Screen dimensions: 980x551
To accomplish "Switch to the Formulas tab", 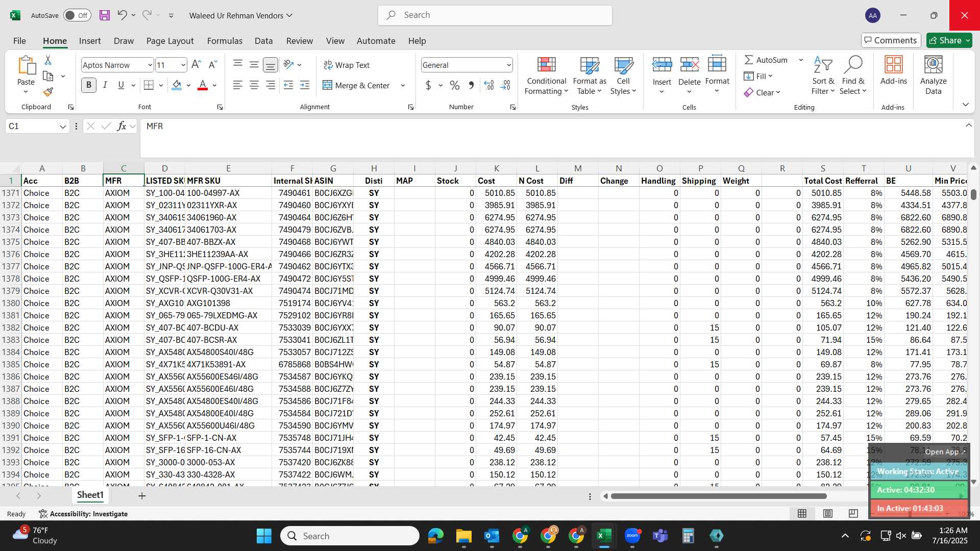I will (x=225, y=41).
